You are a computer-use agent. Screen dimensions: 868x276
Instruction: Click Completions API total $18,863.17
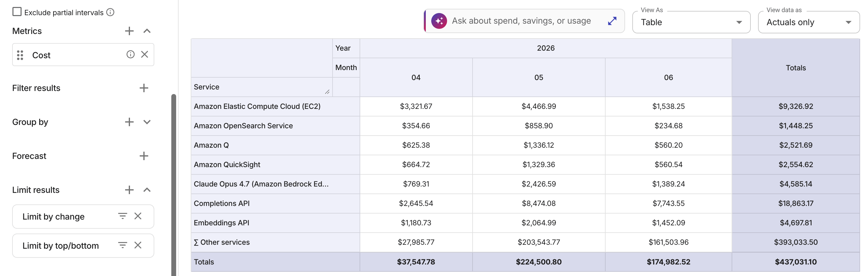click(795, 203)
